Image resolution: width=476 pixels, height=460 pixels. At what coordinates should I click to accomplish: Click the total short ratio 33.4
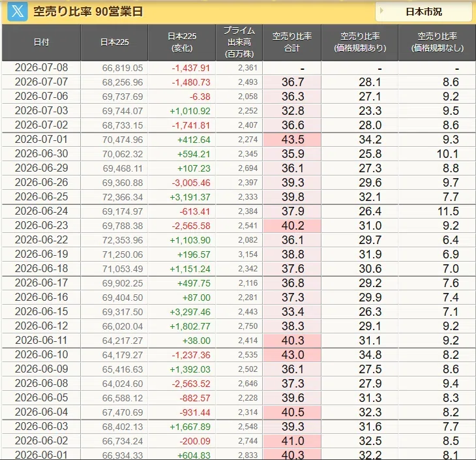coord(293,312)
